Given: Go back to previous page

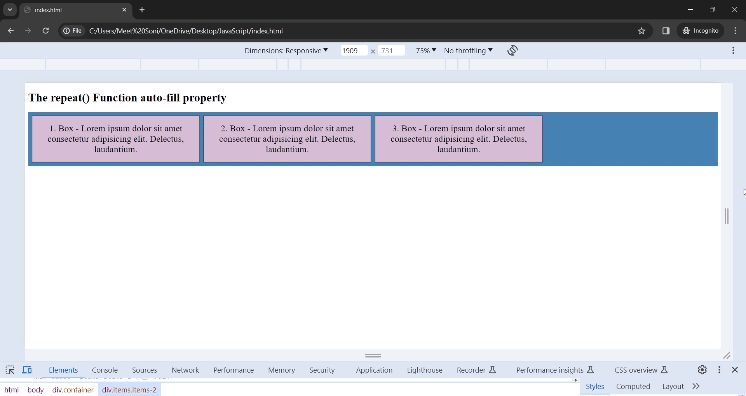Looking at the screenshot, I should click(x=11, y=30).
